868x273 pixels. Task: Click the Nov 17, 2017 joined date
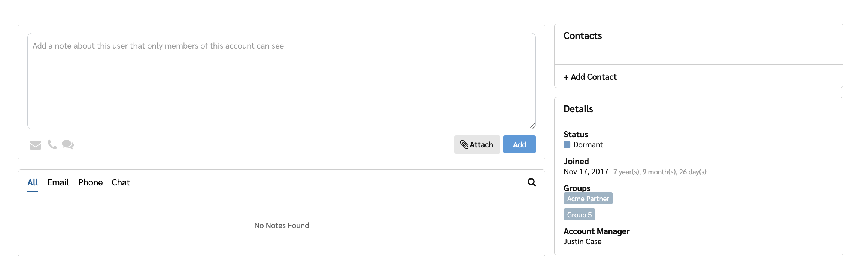[x=586, y=172]
